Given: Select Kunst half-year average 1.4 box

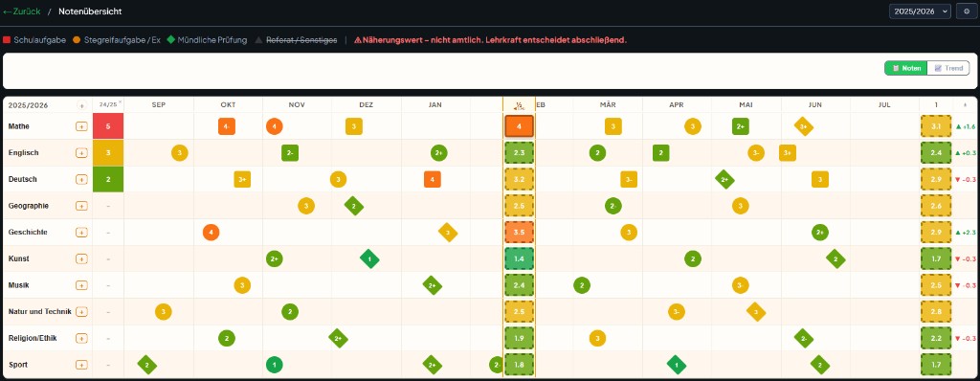Looking at the screenshot, I should point(519,259).
